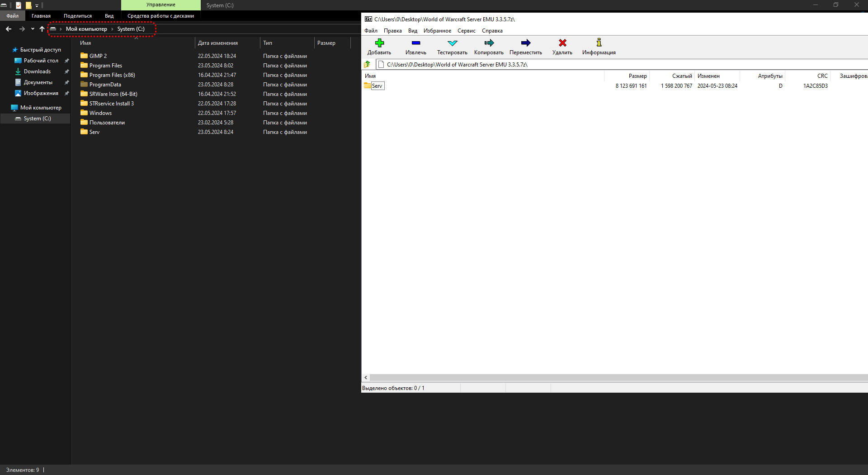Click new folder icon in quick access toolbar
Image resolution: width=868 pixels, height=475 pixels.
click(x=28, y=5)
